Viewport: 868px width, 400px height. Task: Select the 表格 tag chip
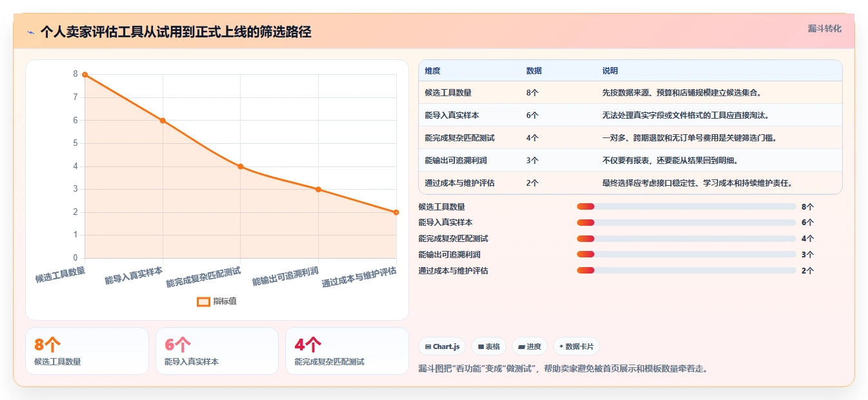[x=489, y=346]
